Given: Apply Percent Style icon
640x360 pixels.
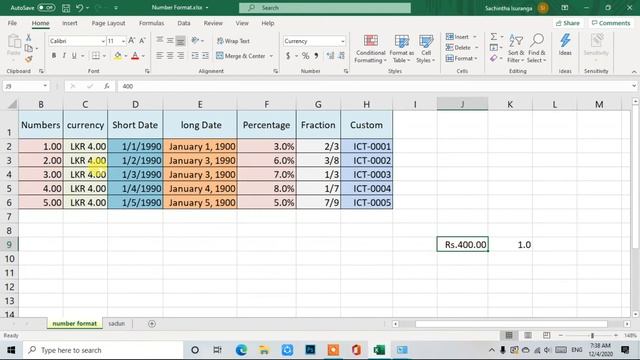Looking at the screenshot, I should 305,56.
